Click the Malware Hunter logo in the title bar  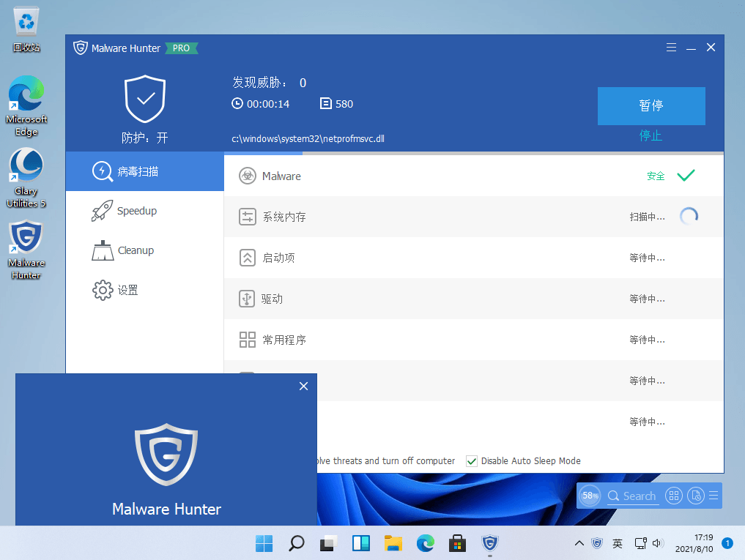(81, 48)
